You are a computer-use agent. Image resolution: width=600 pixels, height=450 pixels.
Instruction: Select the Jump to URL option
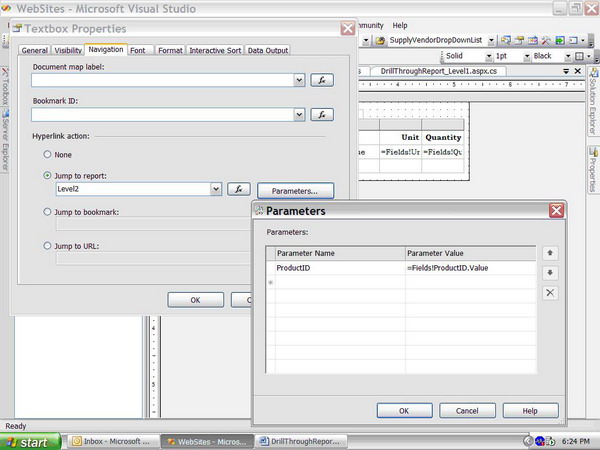pyautogui.click(x=47, y=246)
